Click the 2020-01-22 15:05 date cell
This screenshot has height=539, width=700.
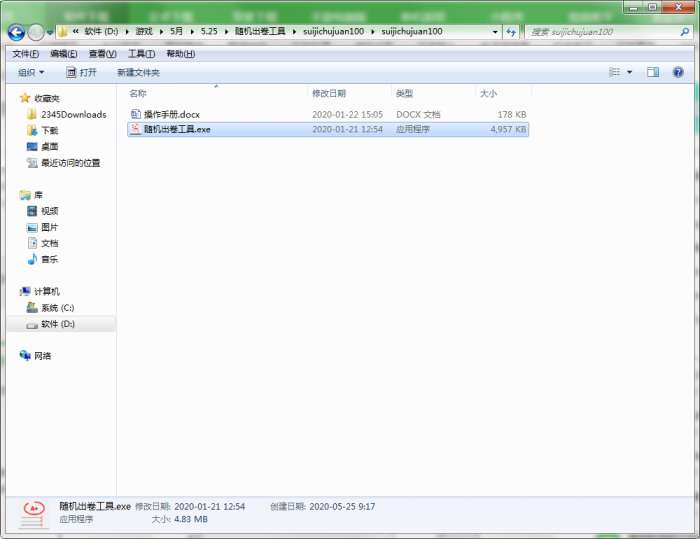click(347, 115)
